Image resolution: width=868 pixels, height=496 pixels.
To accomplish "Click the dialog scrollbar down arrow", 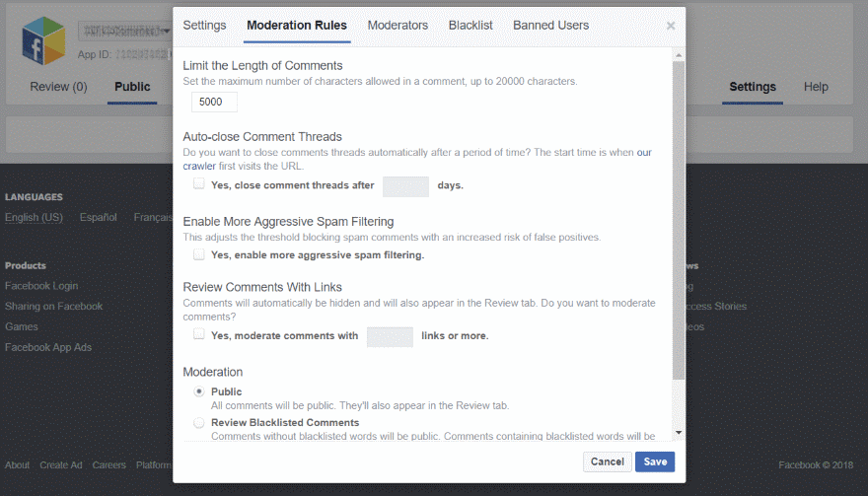I will (x=679, y=433).
